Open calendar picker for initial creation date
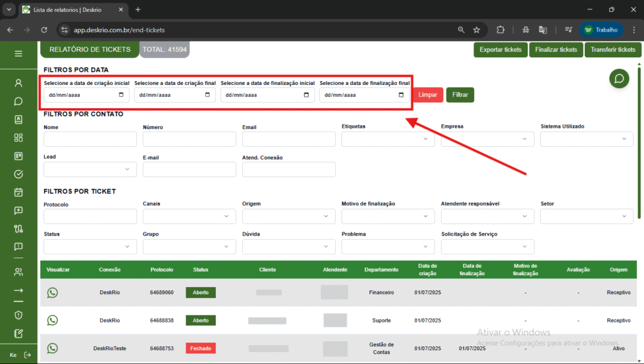 click(121, 94)
